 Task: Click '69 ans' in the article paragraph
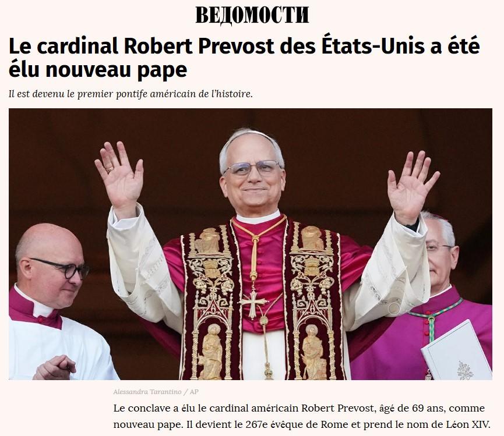pos(428,408)
